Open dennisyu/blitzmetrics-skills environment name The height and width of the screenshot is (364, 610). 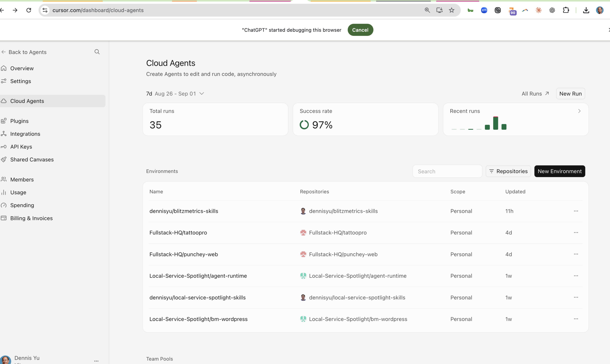pyautogui.click(x=184, y=211)
